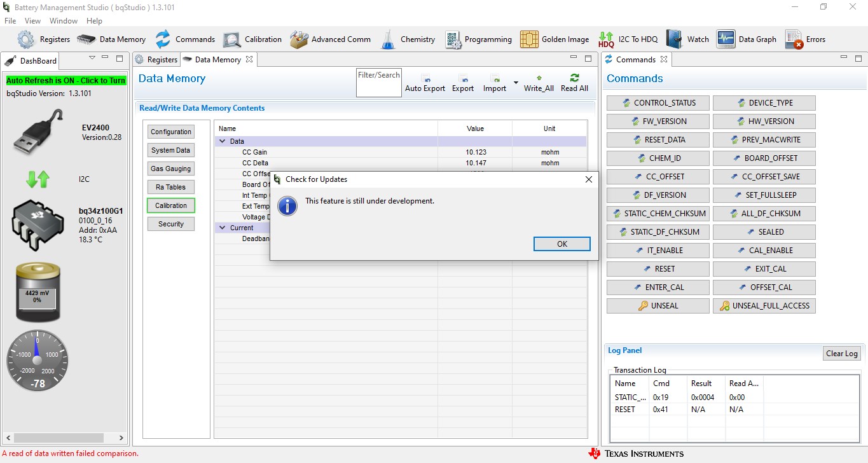Send the SEALED command
Screen dimensions: 868x463
pyautogui.click(x=764, y=232)
